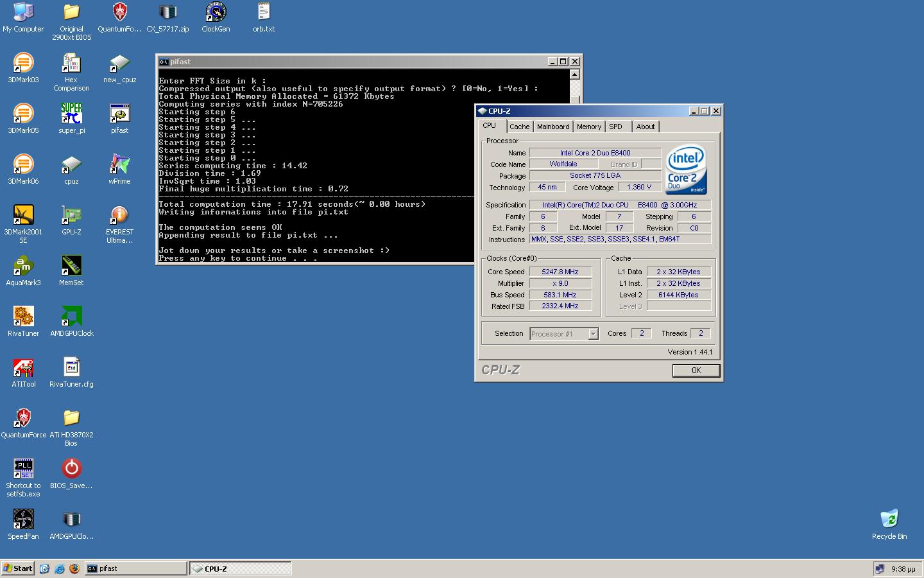The width and height of the screenshot is (924, 578).
Task: Switch to the Memory tab in CPU-Z
Action: coord(589,127)
